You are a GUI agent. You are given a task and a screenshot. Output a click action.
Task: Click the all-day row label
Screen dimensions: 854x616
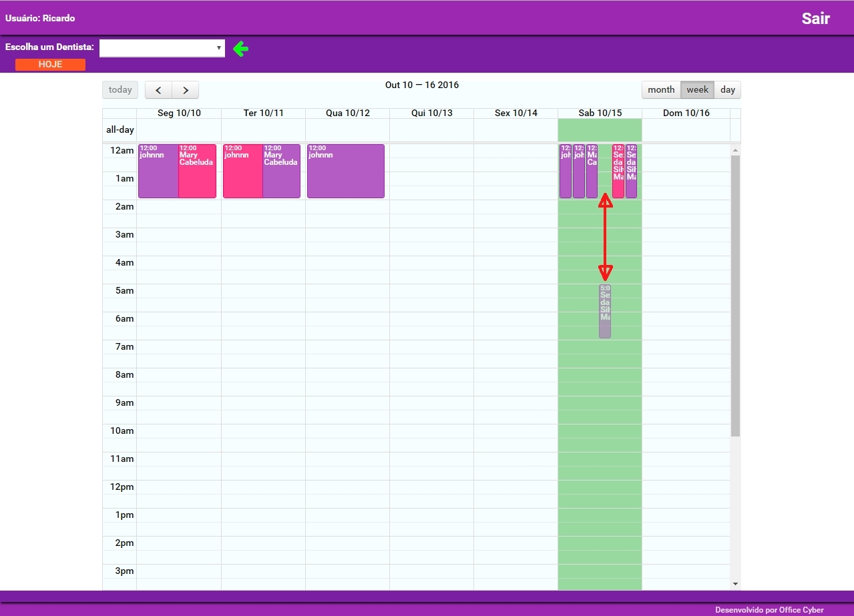click(x=120, y=129)
